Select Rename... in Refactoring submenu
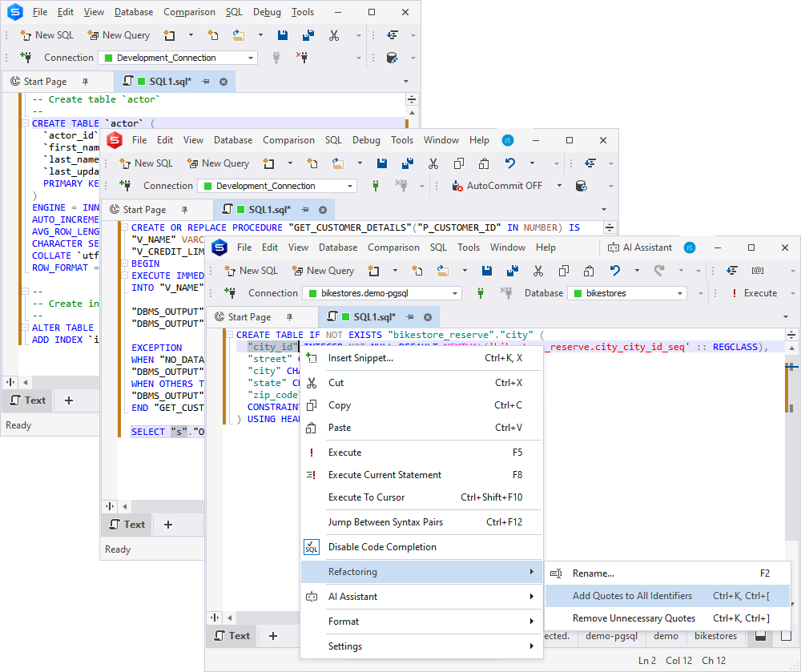Image resolution: width=801 pixels, height=672 pixels. [667, 573]
